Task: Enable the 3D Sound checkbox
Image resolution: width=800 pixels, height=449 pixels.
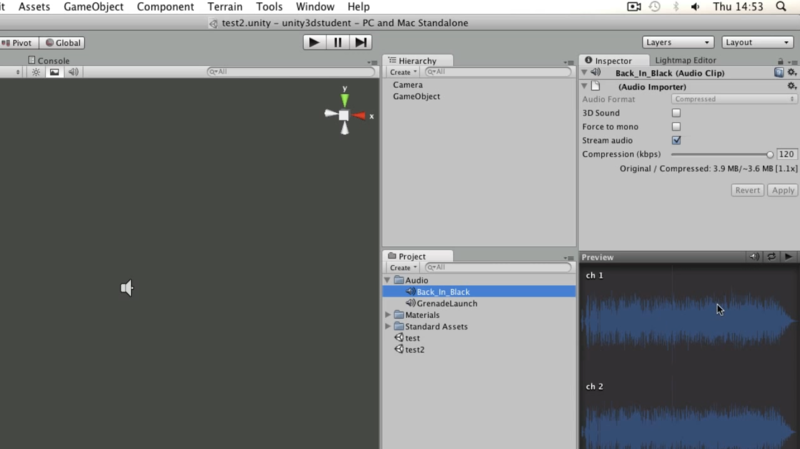Action: tap(676, 113)
